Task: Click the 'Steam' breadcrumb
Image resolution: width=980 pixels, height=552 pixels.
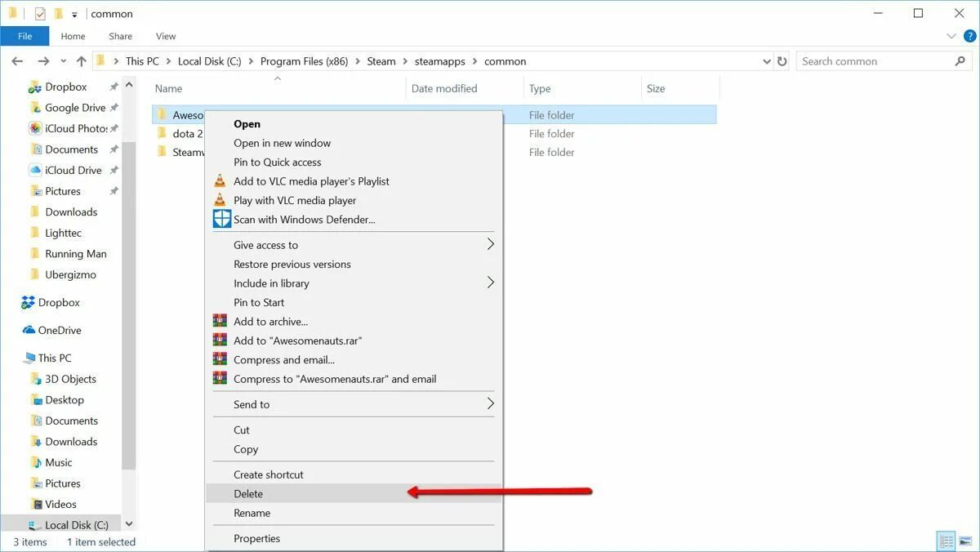Action: [x=381, y=61]
